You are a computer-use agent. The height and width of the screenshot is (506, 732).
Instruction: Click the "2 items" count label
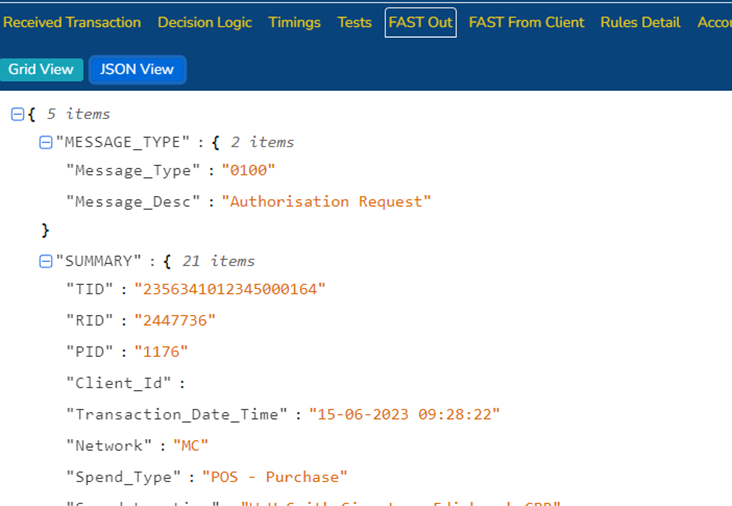click(x=262, y=142)
